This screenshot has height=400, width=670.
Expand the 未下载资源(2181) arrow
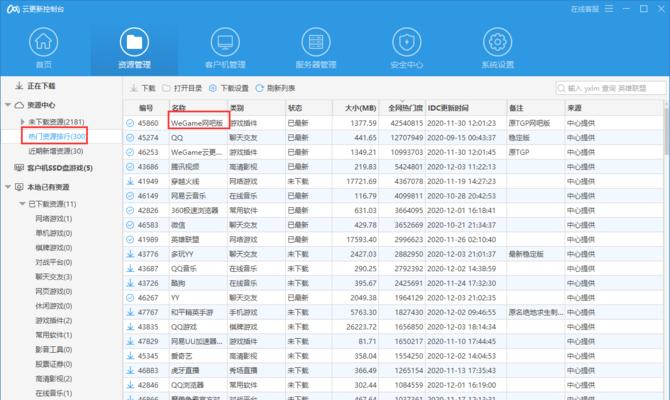23,122
